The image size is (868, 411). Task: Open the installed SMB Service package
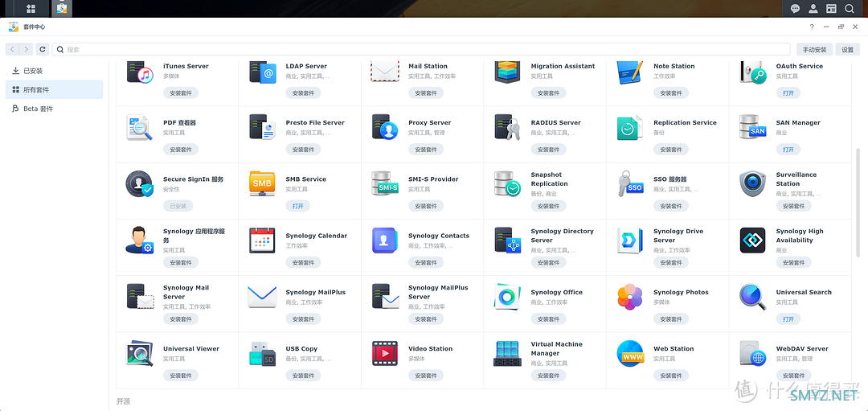coord(298,206)
